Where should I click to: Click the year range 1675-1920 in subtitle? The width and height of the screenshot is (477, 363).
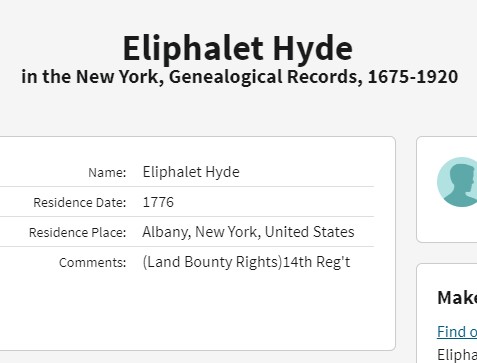coord(413,77)
